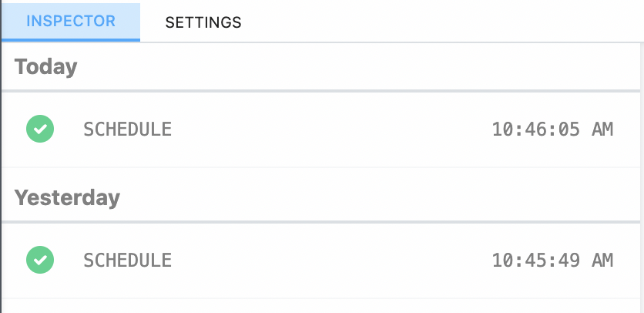644x313 pixels.
Task: Collapse the Yesterday section heading
Action: coord(68,198)
